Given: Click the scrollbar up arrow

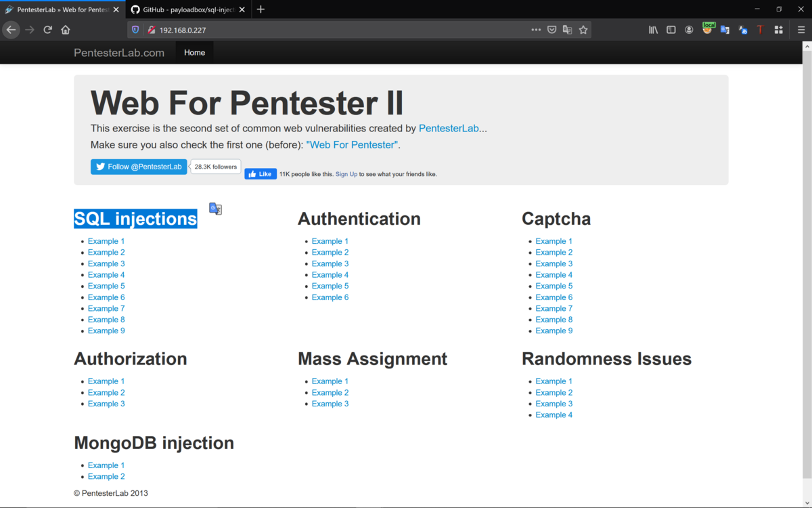Looking at the screenshot, I should pos(807,47).
